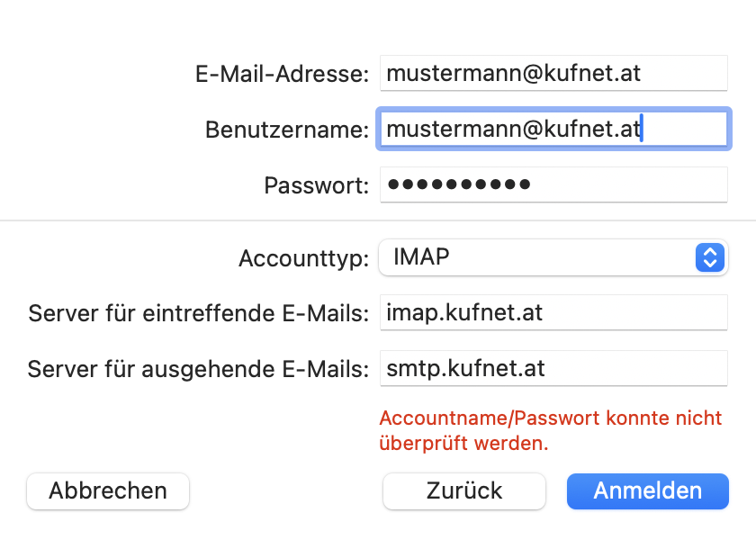Click into the E-Mail-Adresse text field
Viewport: 756px width, 540px height.
click(x=553, y=74)
